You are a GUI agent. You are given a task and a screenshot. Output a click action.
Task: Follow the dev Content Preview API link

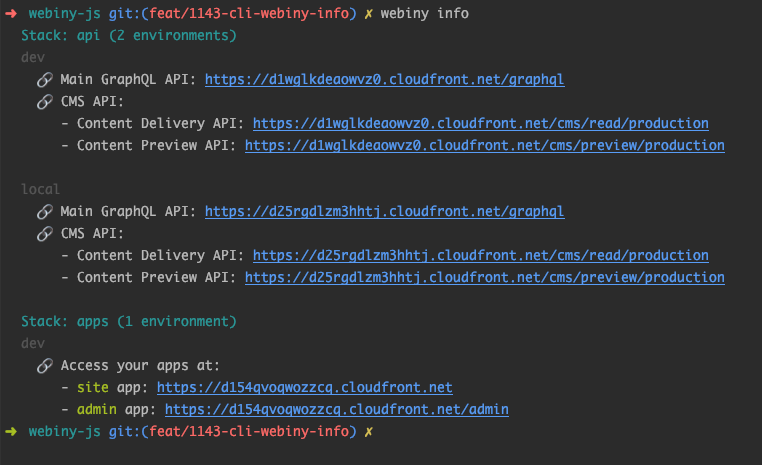pyautogui.click(x=484, y=145)
